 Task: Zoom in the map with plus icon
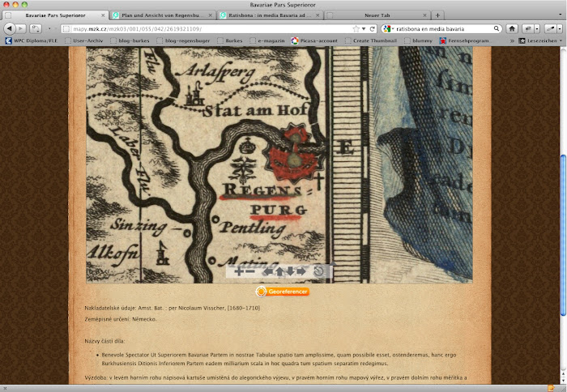pyautogui.click(x=238, y=271)
